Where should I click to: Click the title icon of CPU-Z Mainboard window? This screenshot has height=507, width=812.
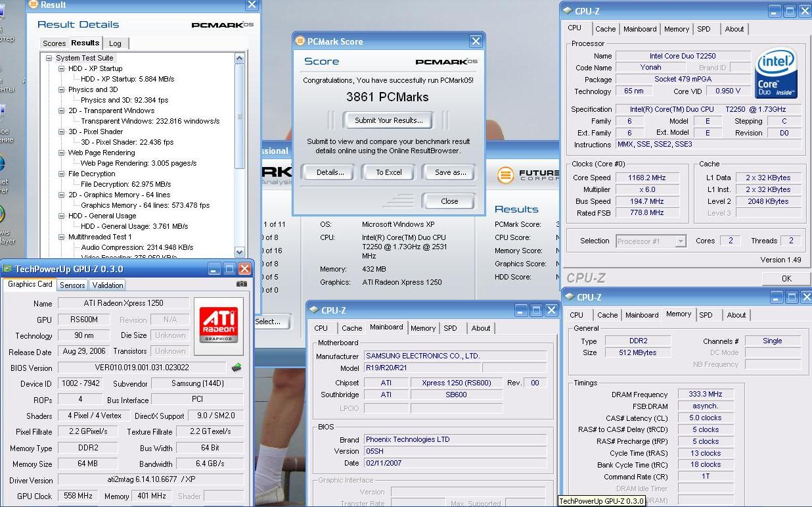(x=313, y=310)
